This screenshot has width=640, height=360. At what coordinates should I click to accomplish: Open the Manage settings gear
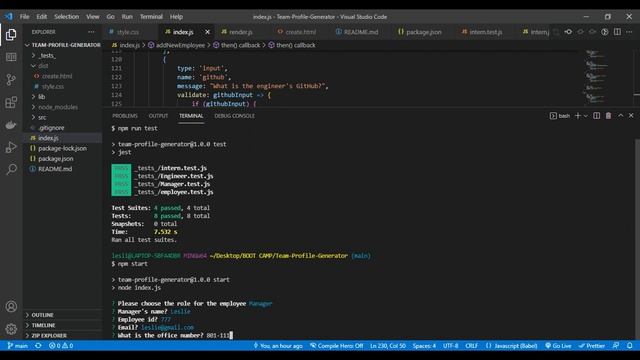11,329
